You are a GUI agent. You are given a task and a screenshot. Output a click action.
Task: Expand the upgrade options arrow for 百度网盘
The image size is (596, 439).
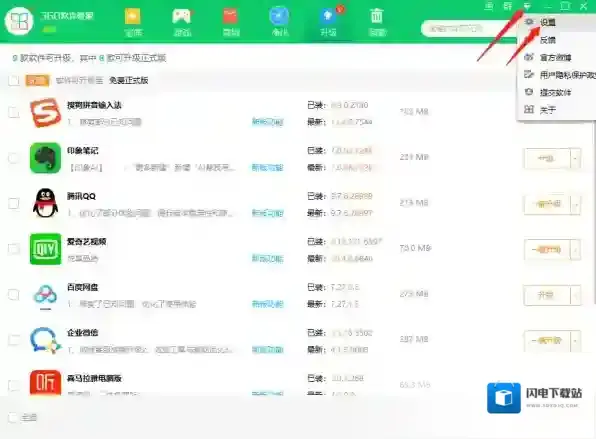pyautogui.click(x=575, y=295)
